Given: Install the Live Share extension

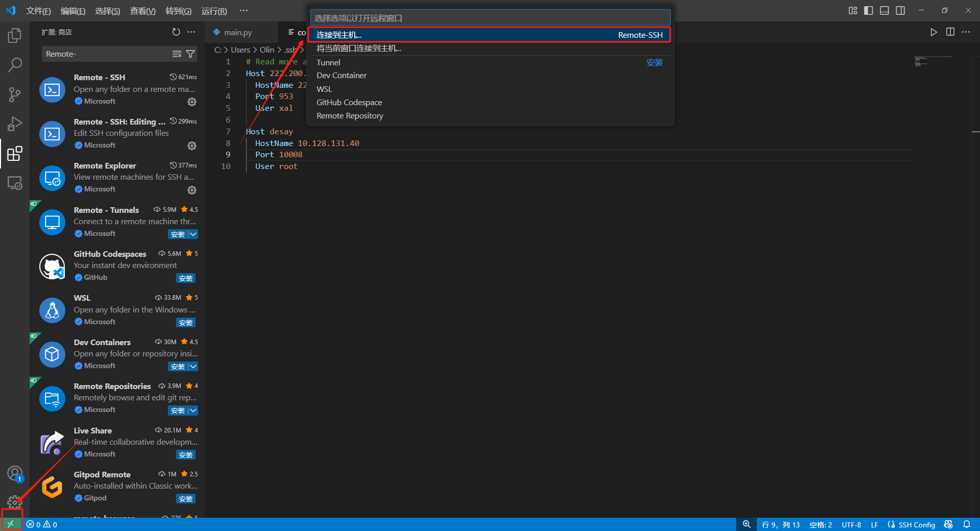Looking at the screenshot, I should pos(186,455).
